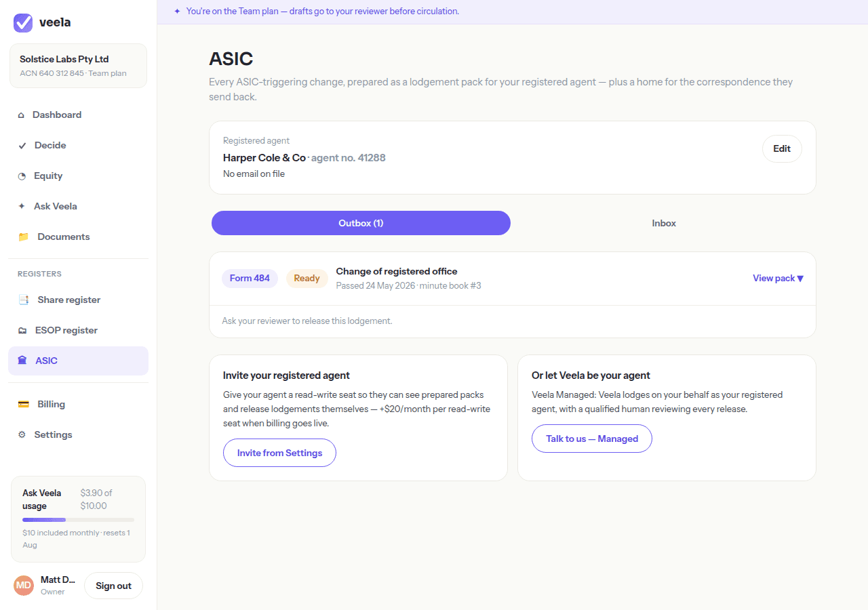The width and height of the screenshot is (868, 610).
Task: Open the ESOP register
Action: (x=78, y=331)
